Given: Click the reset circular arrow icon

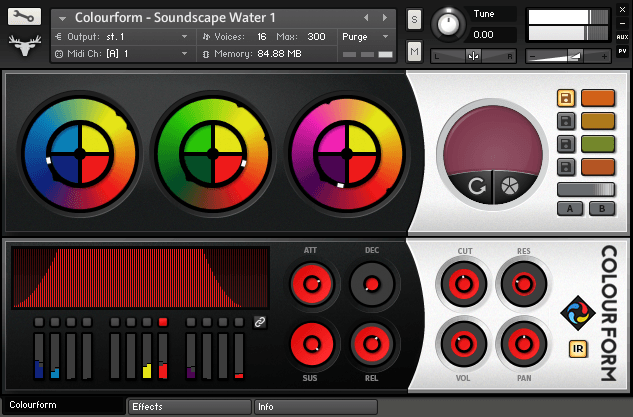Looking at the screenshot, I should [x=476, y=186].
